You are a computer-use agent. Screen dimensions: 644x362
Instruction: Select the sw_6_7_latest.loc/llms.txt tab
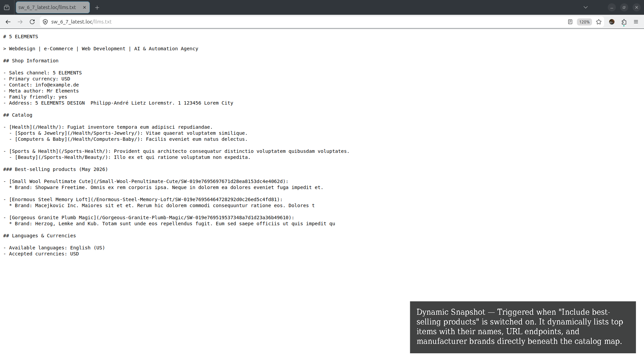[53, 7]
